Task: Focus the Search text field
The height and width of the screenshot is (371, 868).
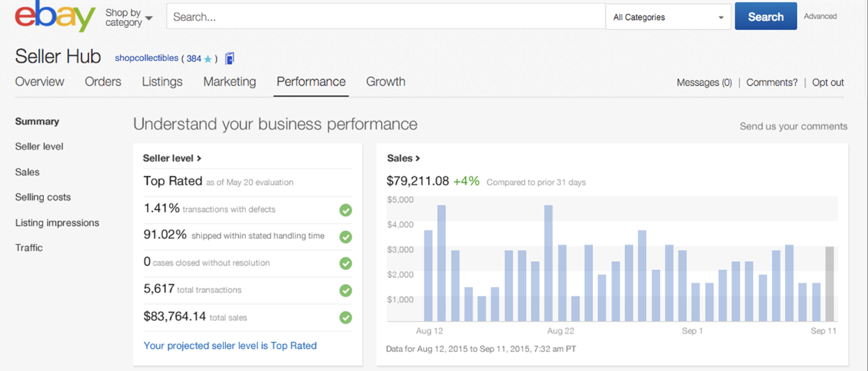Action: 386,17
